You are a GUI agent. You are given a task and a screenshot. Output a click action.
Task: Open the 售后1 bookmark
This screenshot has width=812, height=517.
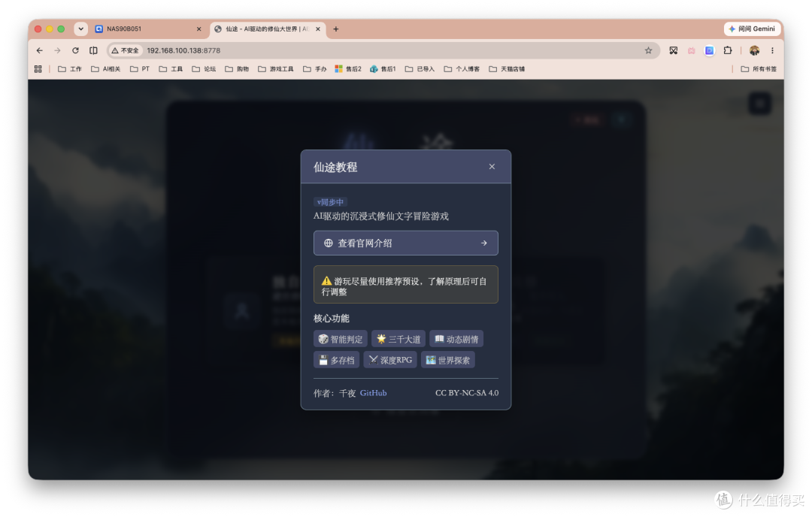383,69
